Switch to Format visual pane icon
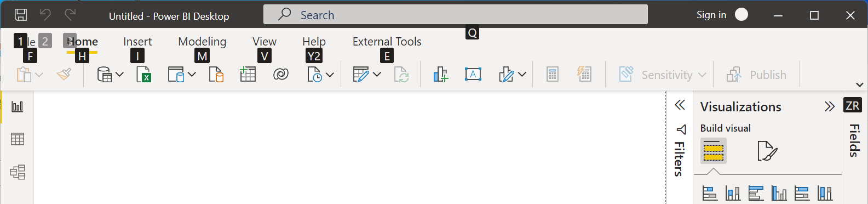The width and height of the screenshot is (868, 204). pos(767,151)
